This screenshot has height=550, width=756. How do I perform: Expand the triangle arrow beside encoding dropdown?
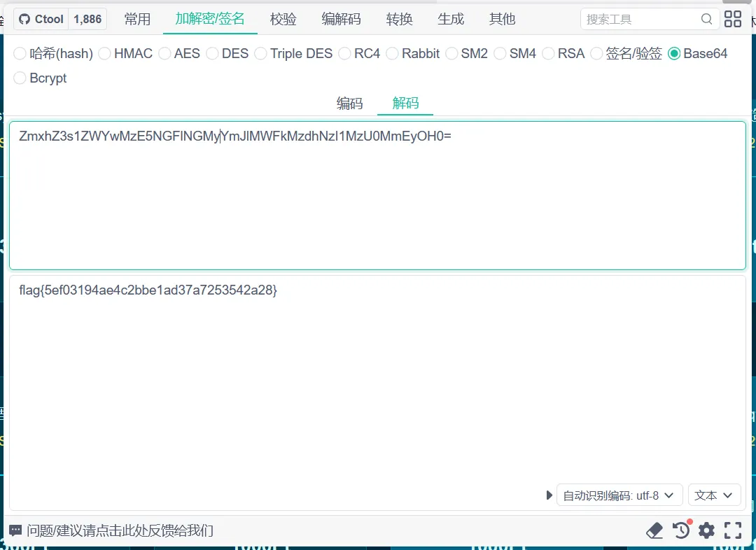click(x=549, y=495)
